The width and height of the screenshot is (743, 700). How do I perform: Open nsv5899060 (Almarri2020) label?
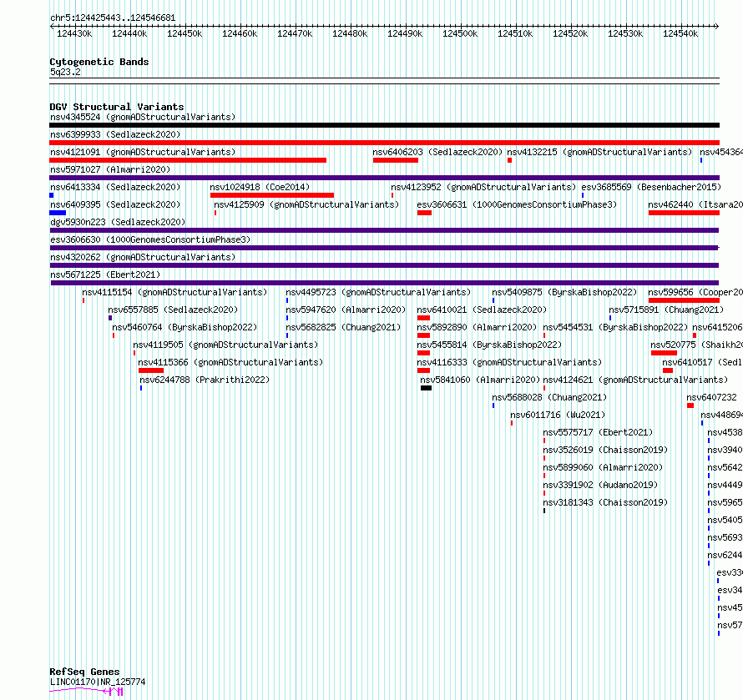603,467
